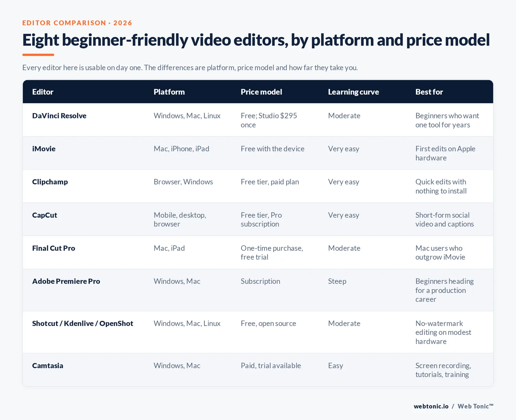Click 'First edits on Apple hardware' cell
Image resolution: width=516 pixels, height=420 pixels.
[445, 153]
